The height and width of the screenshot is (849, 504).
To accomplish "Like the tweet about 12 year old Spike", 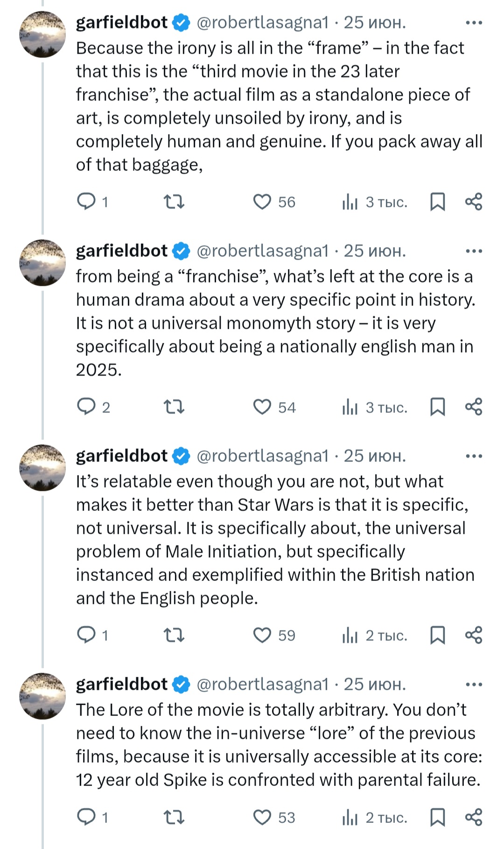I will click(262, 817).
